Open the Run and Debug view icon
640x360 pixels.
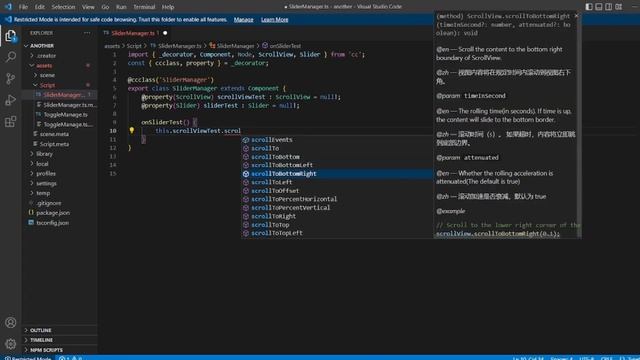pos(11,100)
